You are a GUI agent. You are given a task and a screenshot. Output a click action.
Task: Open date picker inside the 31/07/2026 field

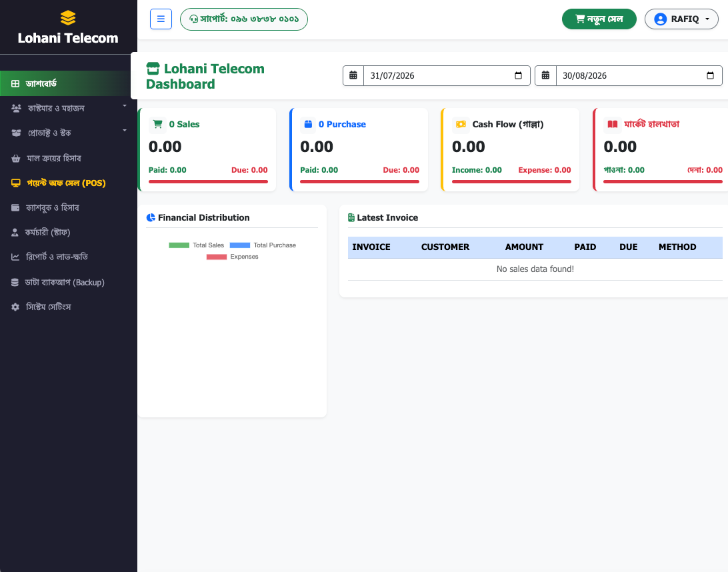tap(518, 76)
